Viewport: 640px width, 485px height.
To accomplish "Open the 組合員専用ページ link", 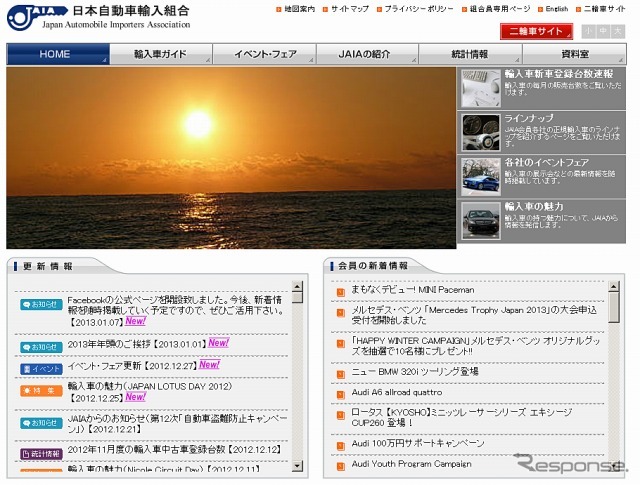I will [x=500, y=9].
